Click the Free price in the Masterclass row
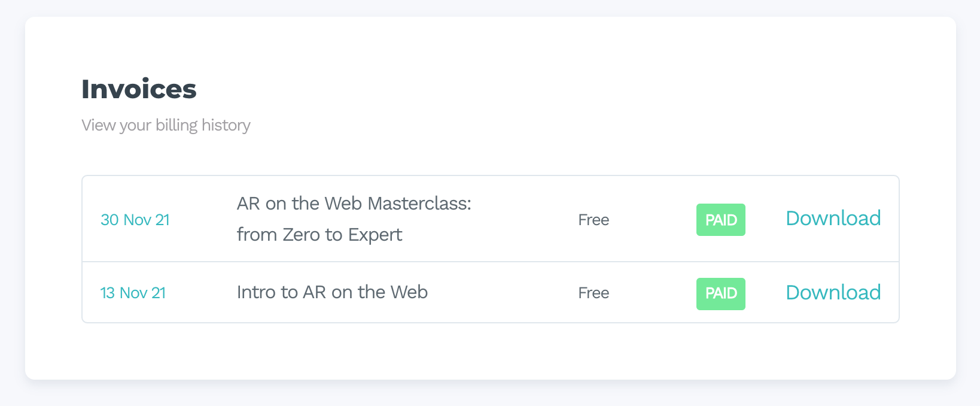 [x=594, y=220]
